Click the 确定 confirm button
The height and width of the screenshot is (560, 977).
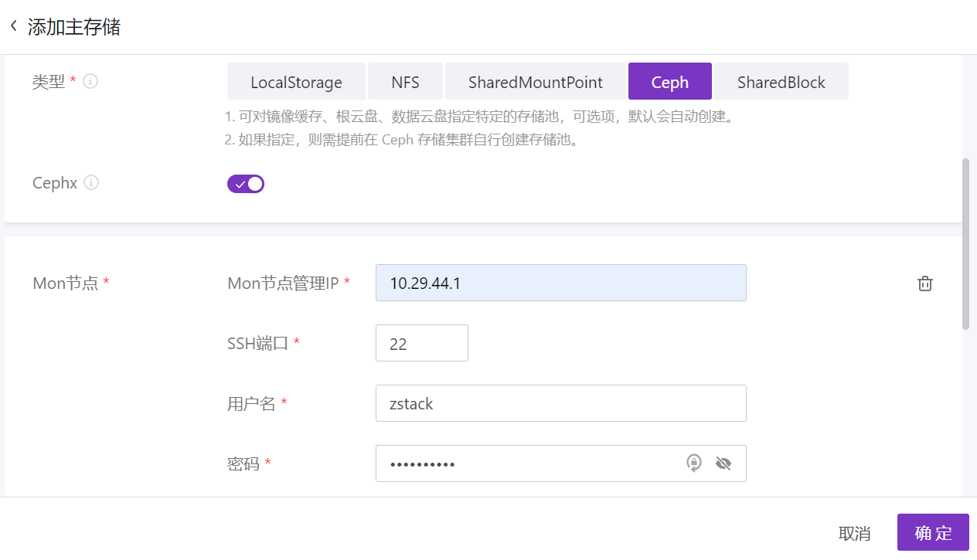pyautogui.click(x=932, y=533)
